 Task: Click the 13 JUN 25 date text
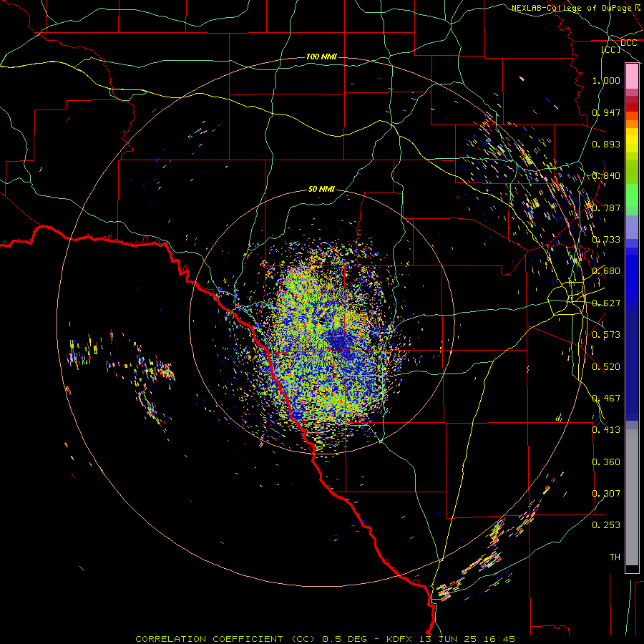pos(448,639)
